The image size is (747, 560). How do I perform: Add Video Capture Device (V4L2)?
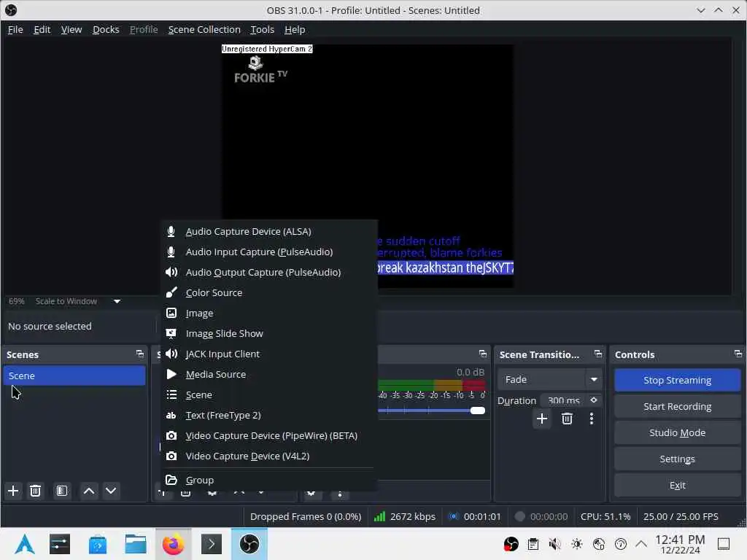269,456
